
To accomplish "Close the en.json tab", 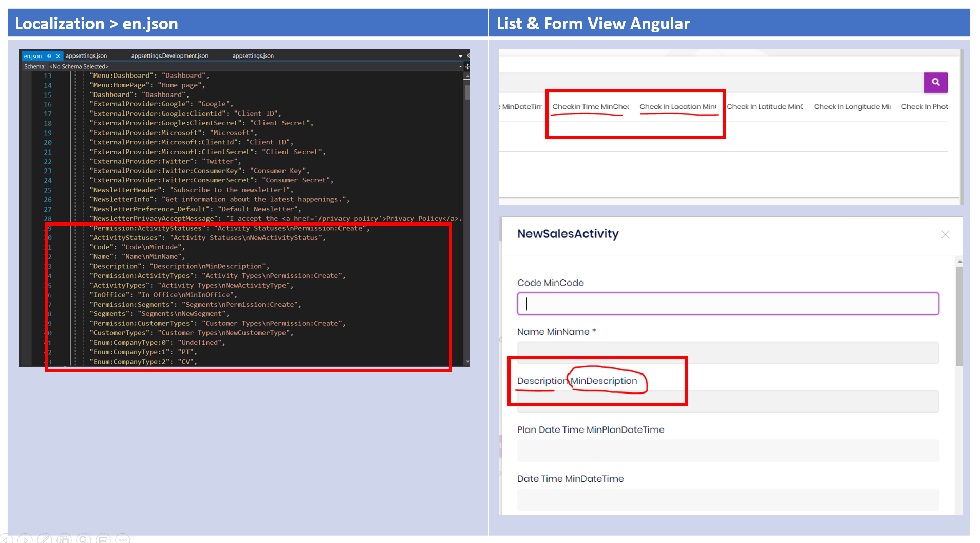I will coord(58,56).
